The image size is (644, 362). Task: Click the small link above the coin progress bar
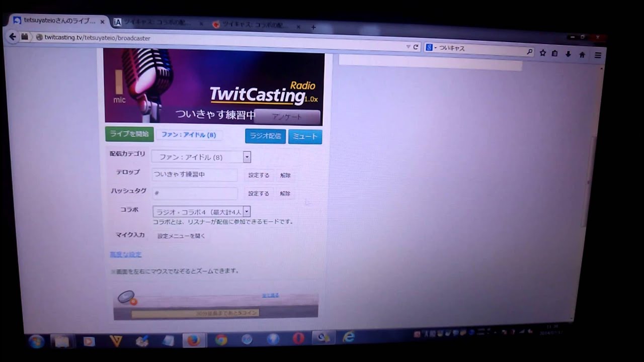coord(270,296)
